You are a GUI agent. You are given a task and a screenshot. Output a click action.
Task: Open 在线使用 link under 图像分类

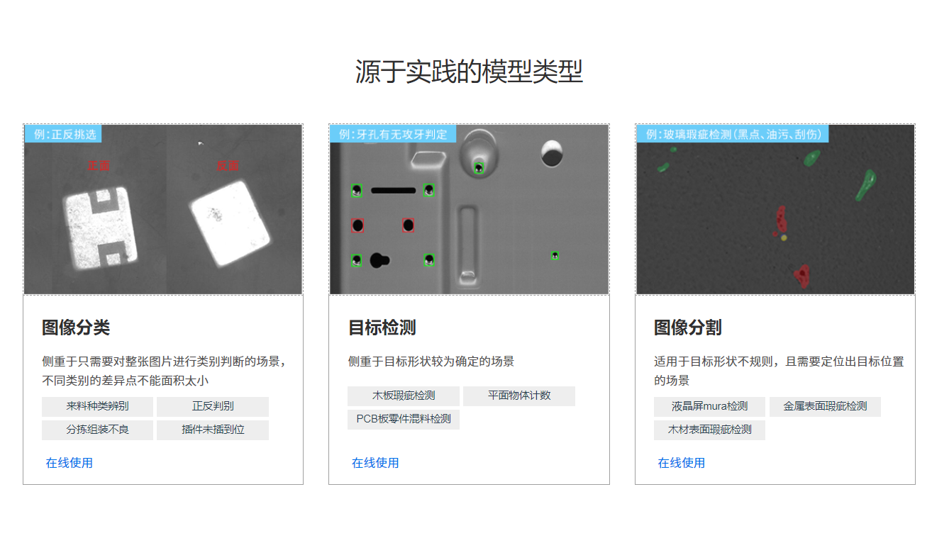[x=70, y=463]
